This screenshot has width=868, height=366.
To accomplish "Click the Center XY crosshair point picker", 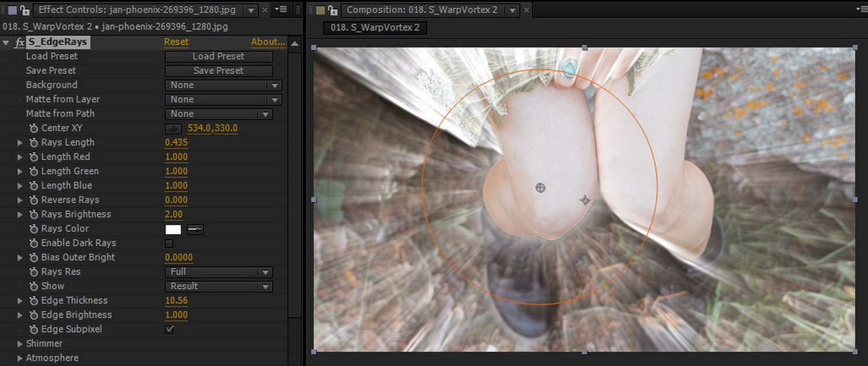I will pyautogui.click(x=173, y=128).
